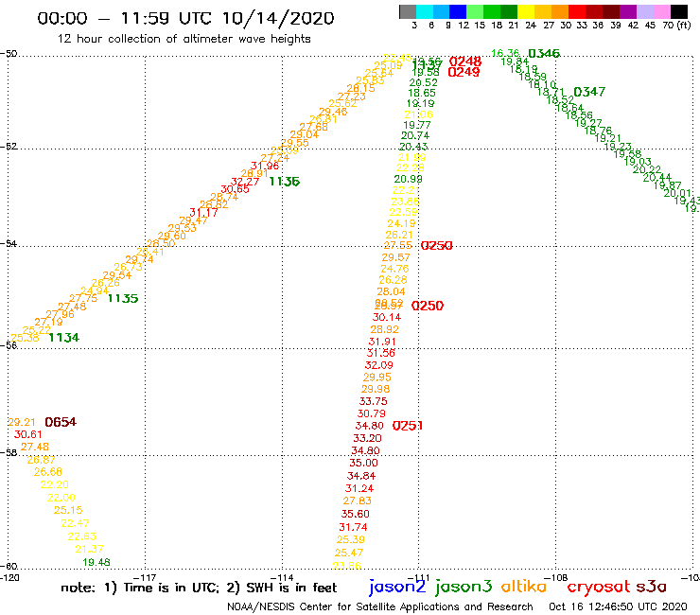Click the chart title with date 10/14/2020
700x615 pixels.
tap(185, 18)
